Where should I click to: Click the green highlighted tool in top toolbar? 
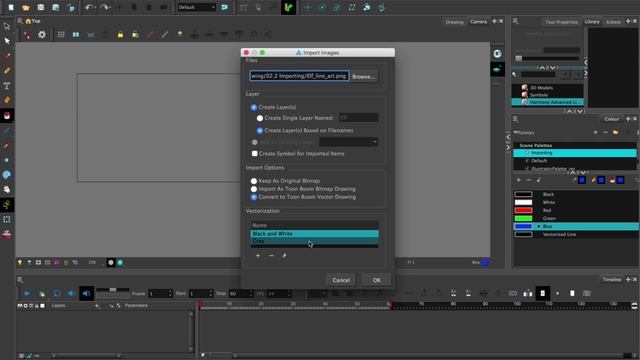pyautogui.click(x=288, y=7)
